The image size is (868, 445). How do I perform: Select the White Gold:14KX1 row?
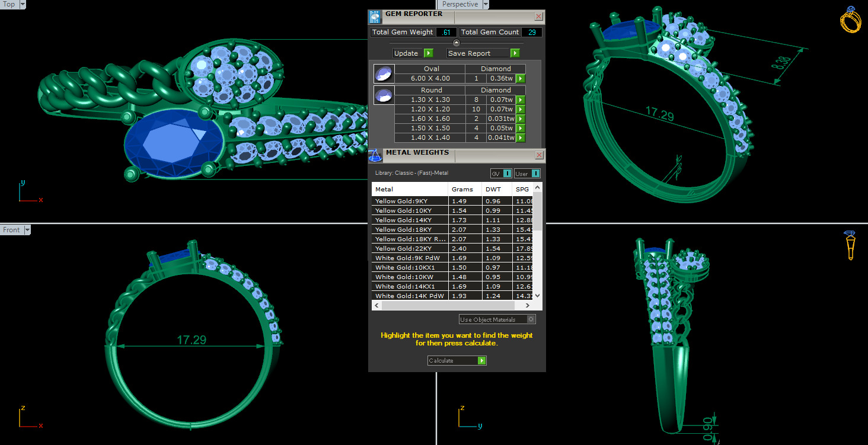point(452,286)
